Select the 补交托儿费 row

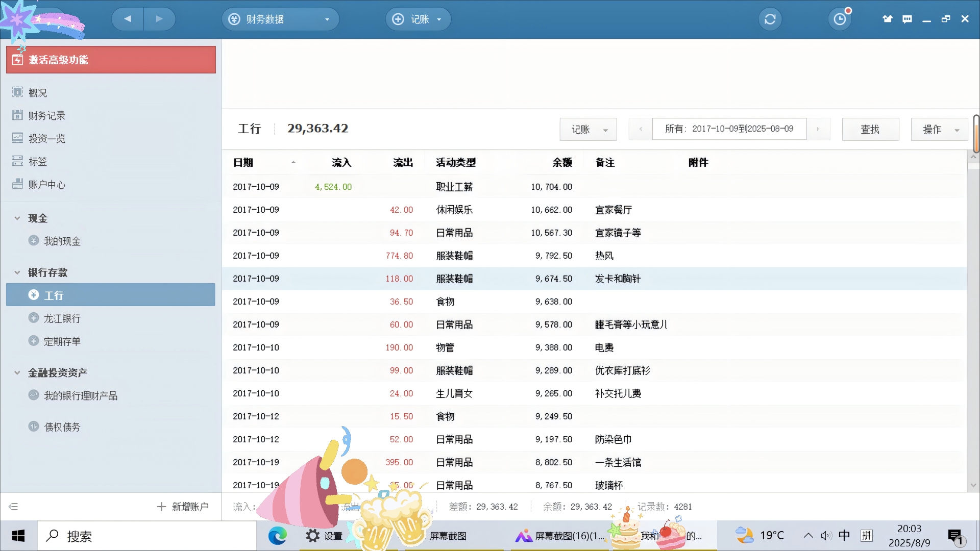pyautogui.click(x=594, y=393)
